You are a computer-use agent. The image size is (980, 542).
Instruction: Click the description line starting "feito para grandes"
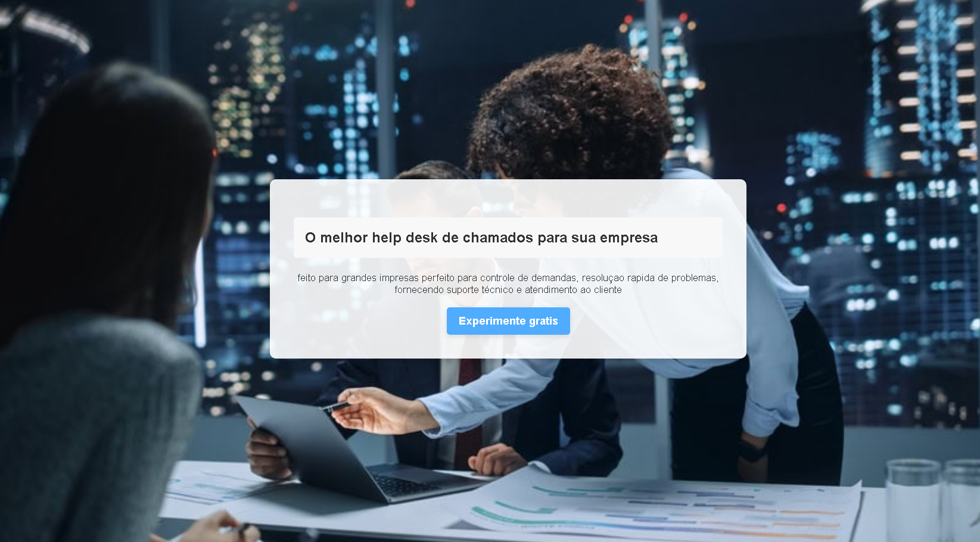coord(508,278)
